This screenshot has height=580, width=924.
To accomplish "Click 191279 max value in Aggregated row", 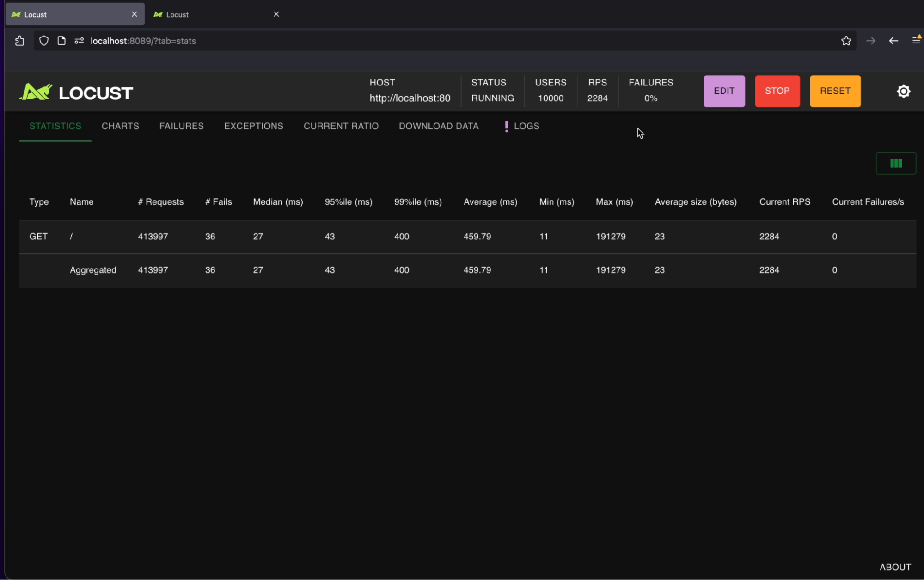I will pyautogui.click(x=611, y=270).
